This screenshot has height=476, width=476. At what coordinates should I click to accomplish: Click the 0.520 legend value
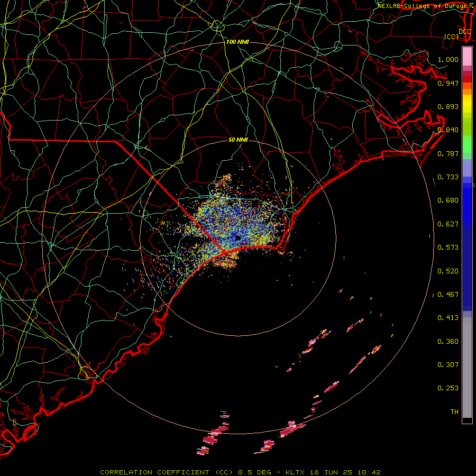tap(448, 271)
